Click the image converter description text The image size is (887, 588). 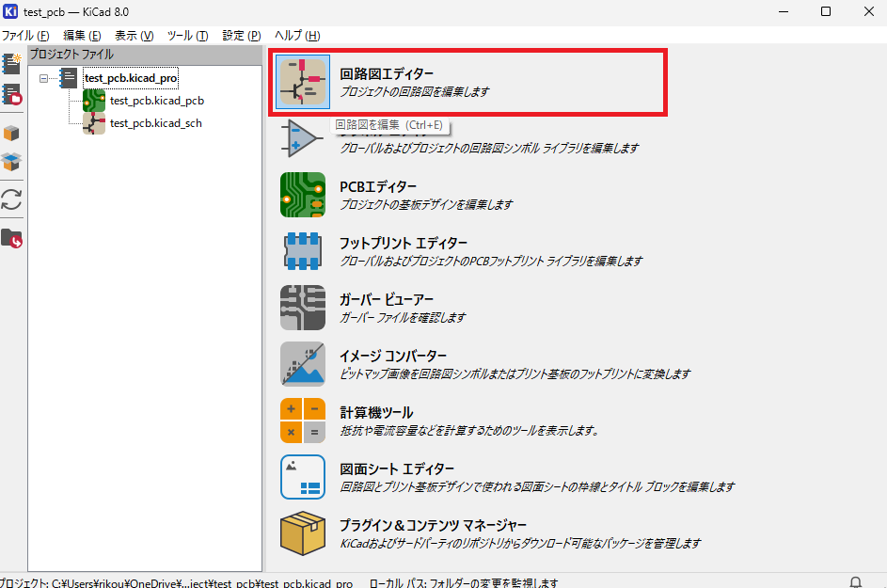(x=515, y=374)
